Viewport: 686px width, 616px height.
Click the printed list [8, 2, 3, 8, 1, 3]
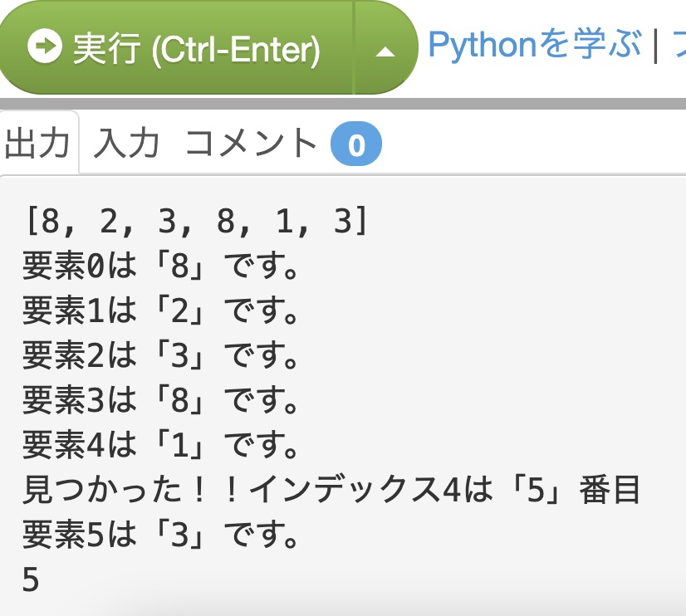point(196,222)
